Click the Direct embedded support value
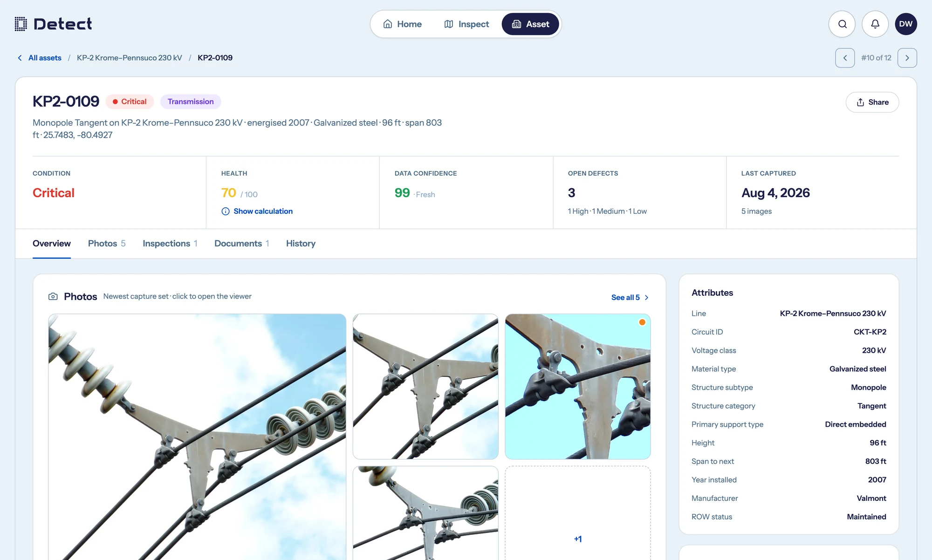932x560 pixels. coord(856,424)
